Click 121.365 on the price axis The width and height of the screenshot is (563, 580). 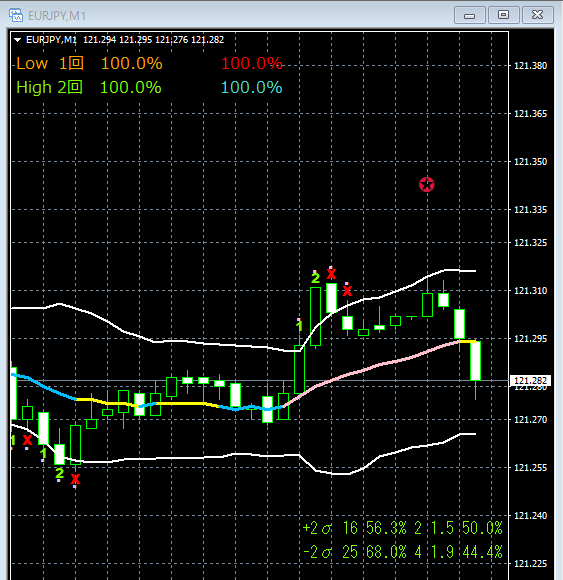click(530, 114)
